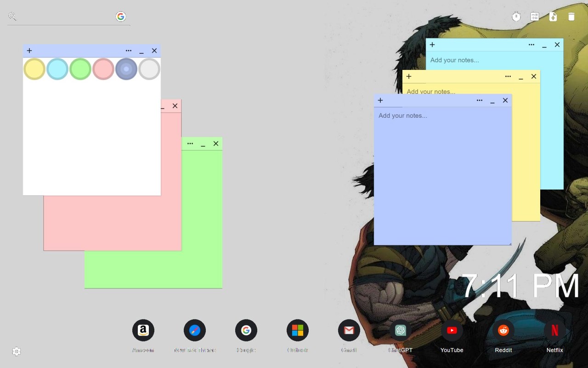
Task: Click the cyan note's 'Add your notes...' text
Action: (454, 60)
